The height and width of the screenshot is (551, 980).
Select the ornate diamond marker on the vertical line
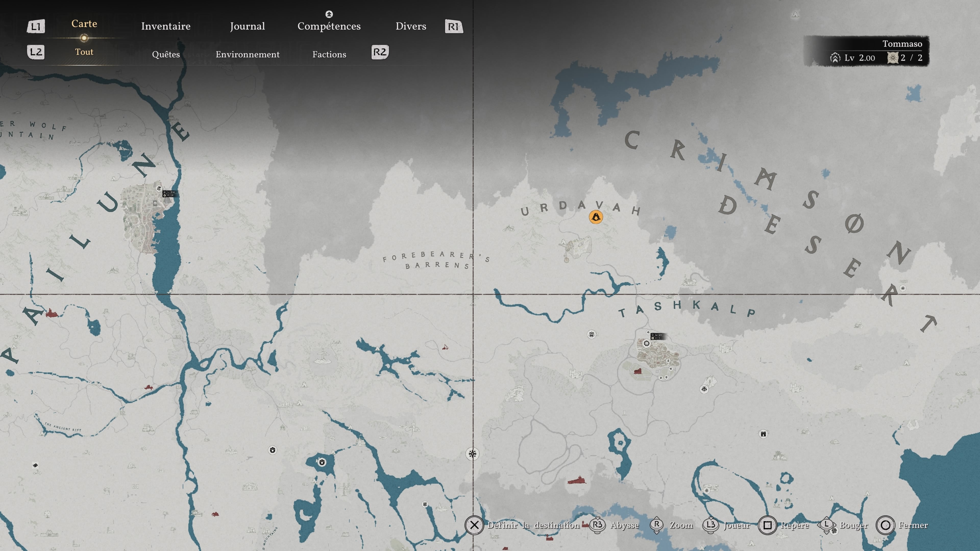coord(472,454)
